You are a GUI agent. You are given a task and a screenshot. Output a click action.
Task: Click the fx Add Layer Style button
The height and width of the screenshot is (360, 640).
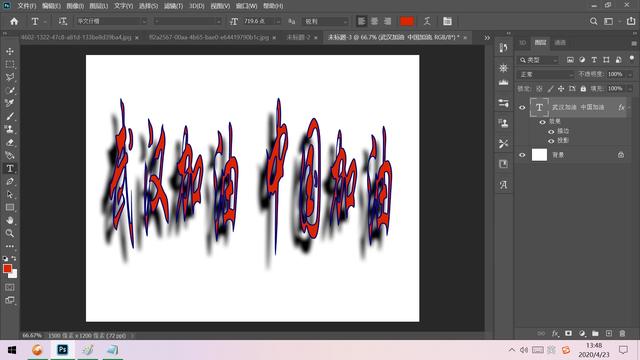click(555, 333)
